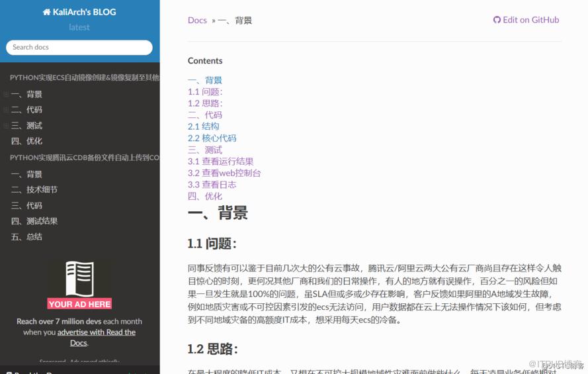The height and width of the screenshot is (374, 588).
Task: Jump to 1.1 问题 in Contents
Action: pos(205,91)
